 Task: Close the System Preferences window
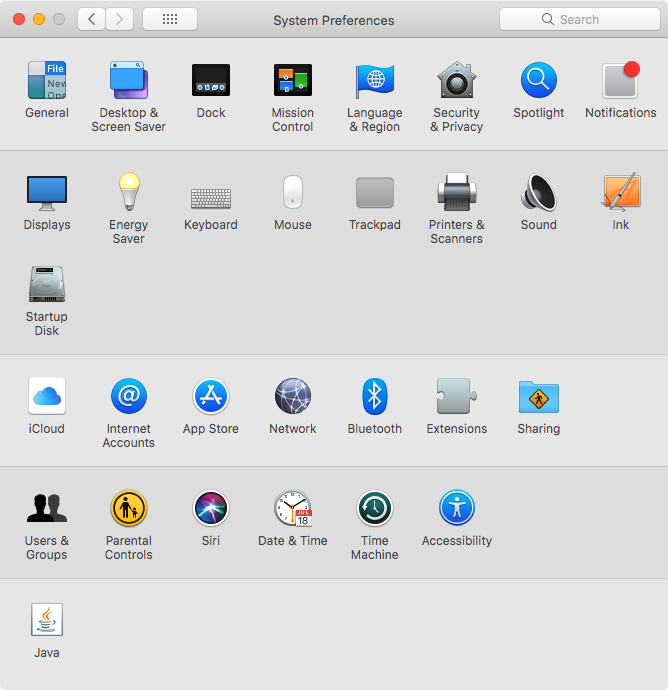point(19,19)
